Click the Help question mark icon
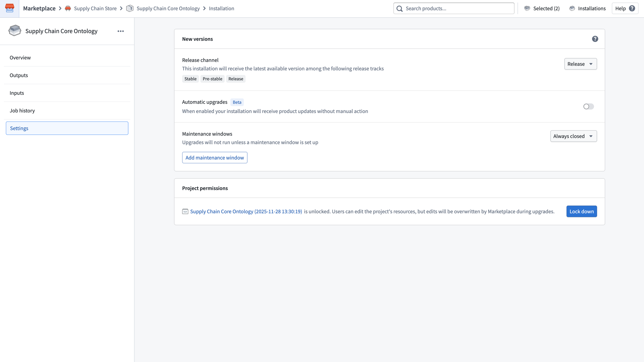This screenshot has height=362, width=644. point(632,8)
